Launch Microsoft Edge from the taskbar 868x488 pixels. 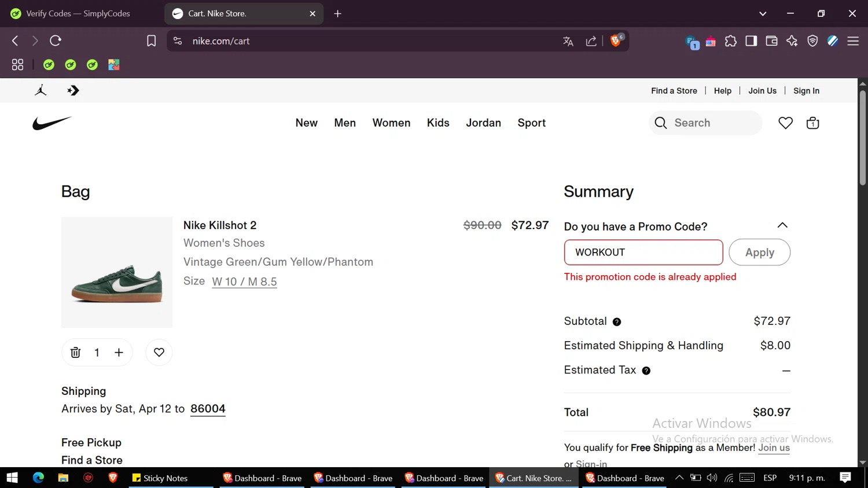tap(38, 478)
